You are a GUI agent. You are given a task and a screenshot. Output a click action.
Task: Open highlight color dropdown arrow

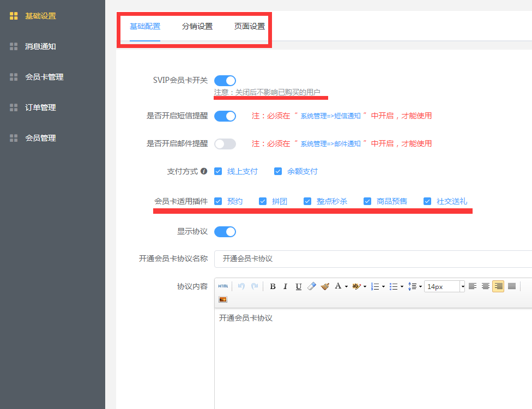[x=365, y=286]
